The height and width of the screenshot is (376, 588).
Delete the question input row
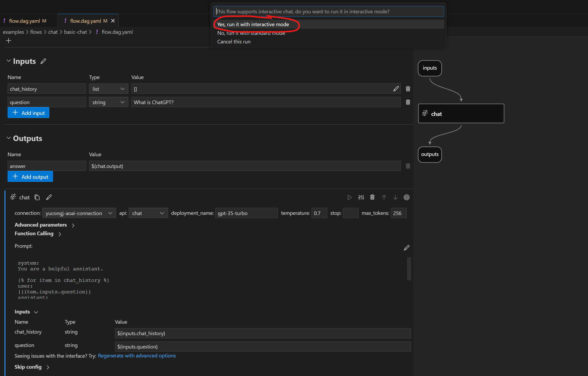408,102
